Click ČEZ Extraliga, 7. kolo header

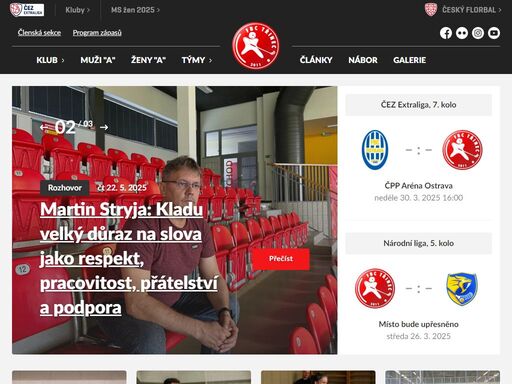coord(418,105)
